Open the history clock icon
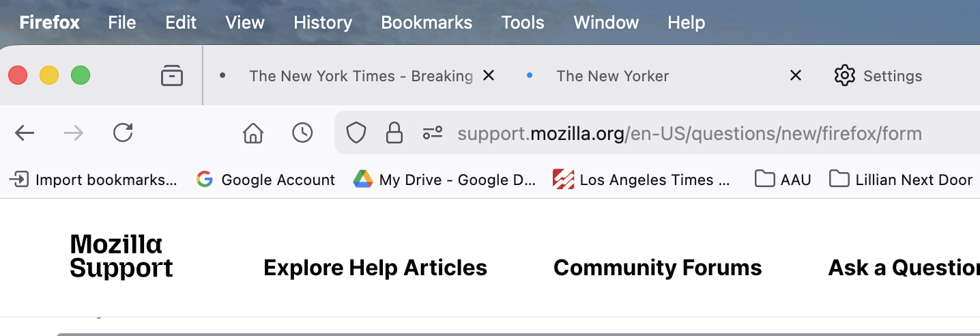Screen dimensions: 980x336 tap(302, 133)
